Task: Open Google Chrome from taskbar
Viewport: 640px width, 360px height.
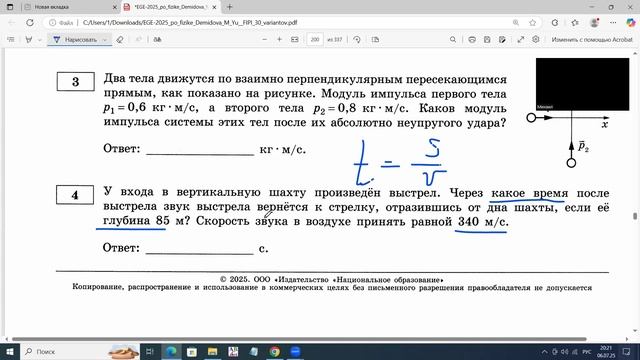Action: coord(275,351)
